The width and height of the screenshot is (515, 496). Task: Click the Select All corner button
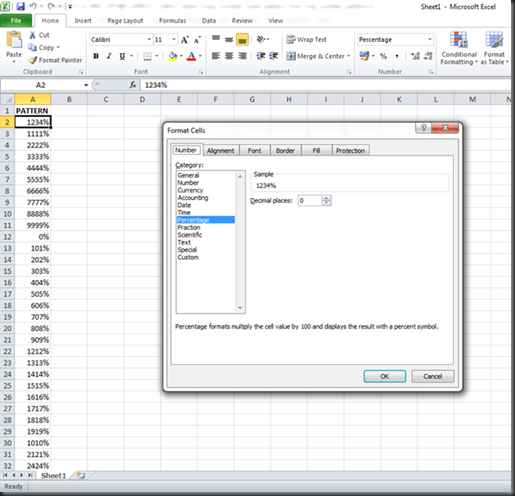point(8,99)
